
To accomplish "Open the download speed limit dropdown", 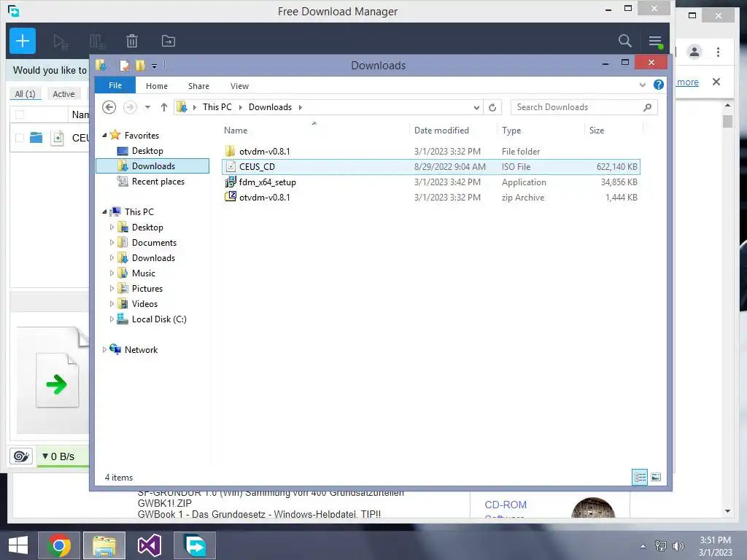I will tap(58, 456).
